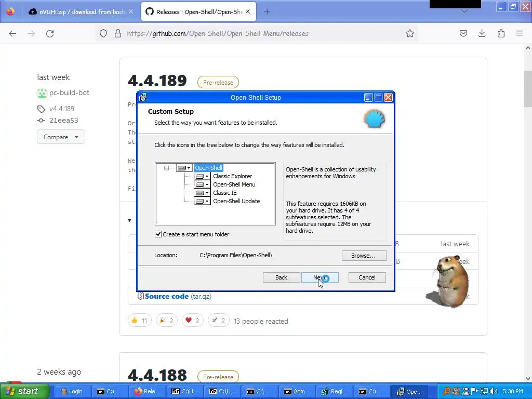Close the Releases Open-Shell tab

(248, 12)
